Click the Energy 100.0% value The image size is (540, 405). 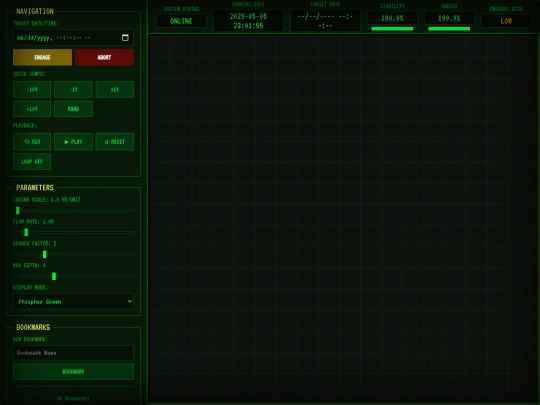tap(449, 18)
